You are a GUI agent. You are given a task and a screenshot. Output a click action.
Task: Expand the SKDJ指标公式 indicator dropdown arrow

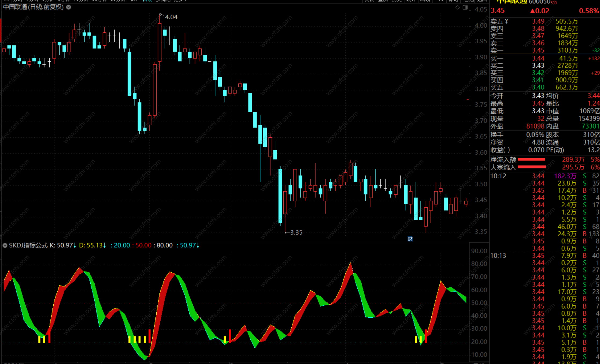click(5, 245)
